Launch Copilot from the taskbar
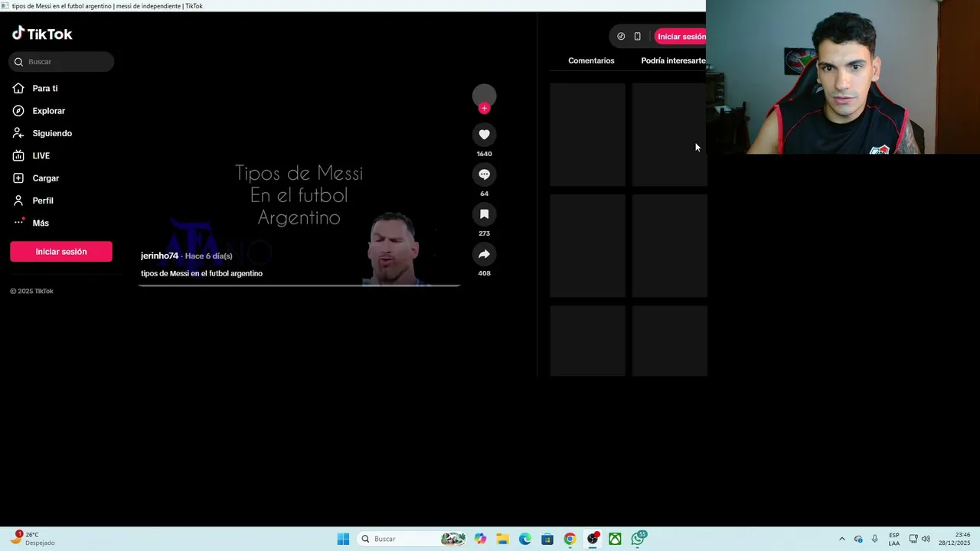The height and width of the screenshot is (551, 980). coord(480,539)
